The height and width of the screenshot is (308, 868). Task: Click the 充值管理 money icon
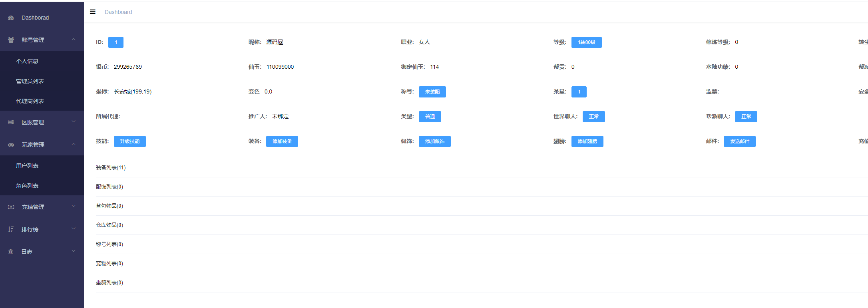pos(11,207)
